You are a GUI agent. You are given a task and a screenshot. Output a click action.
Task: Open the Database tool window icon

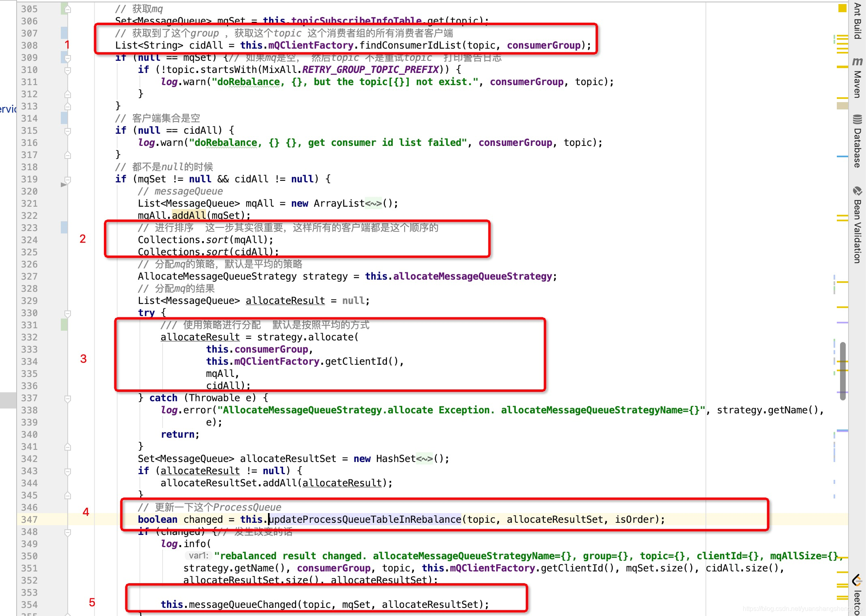click(857, 119)
